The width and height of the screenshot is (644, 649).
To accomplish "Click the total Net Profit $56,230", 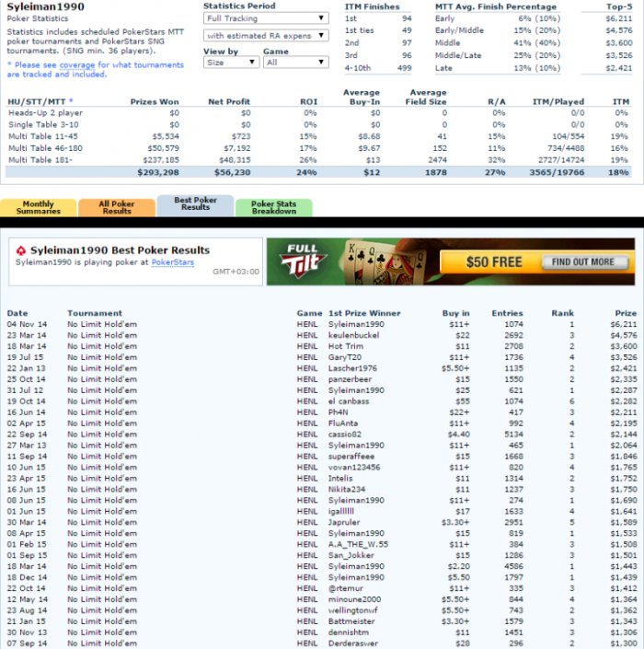I will point(233,172).
